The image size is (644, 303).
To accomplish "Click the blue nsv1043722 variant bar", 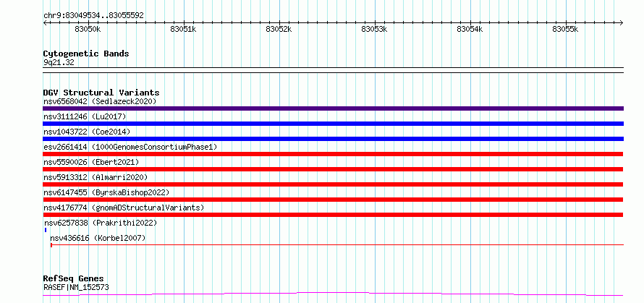I will tap(333, 139).
